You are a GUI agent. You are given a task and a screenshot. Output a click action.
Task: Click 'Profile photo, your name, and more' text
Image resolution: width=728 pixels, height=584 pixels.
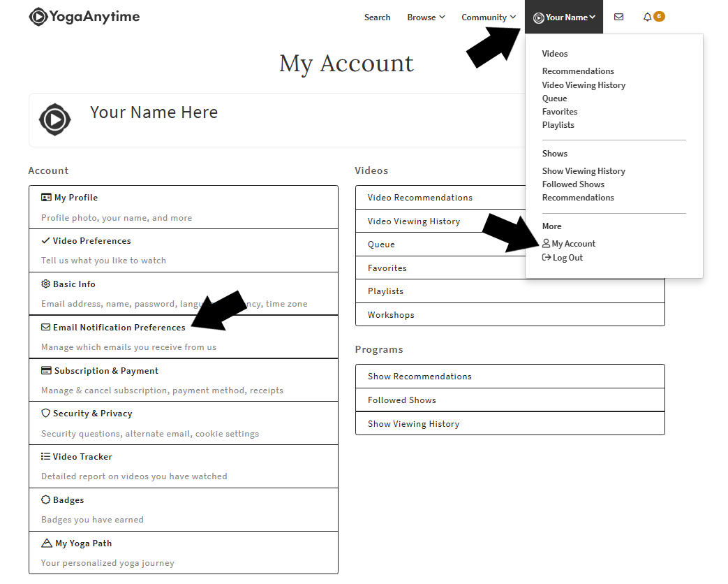(117, 218)
